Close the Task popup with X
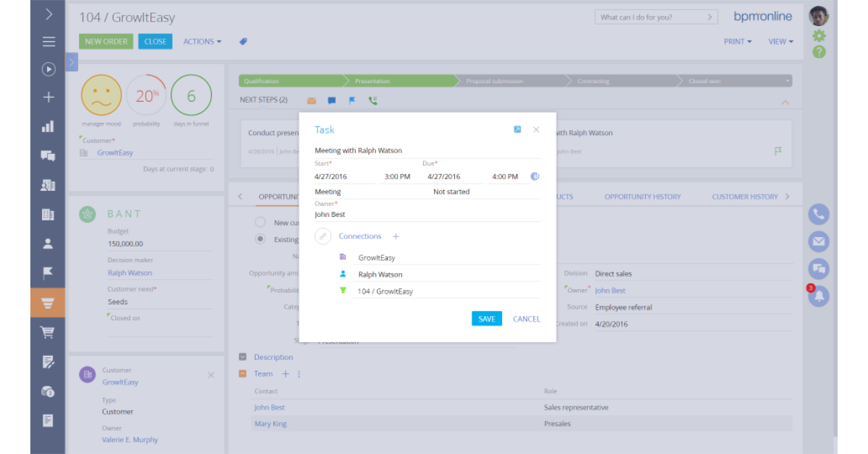Image resolution: width=868 pixels, height=454 pixels. (x=536, y=129)
